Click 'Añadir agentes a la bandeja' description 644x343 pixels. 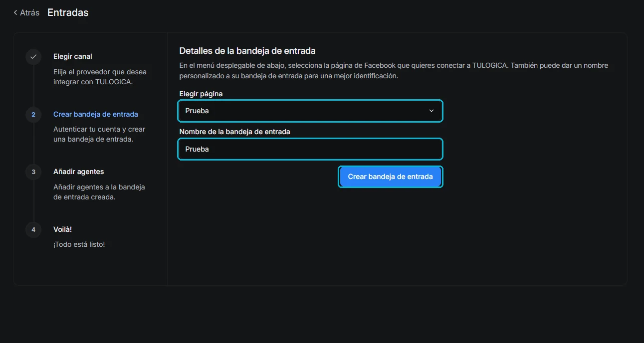pyautogui.click(x=99, y=192)
